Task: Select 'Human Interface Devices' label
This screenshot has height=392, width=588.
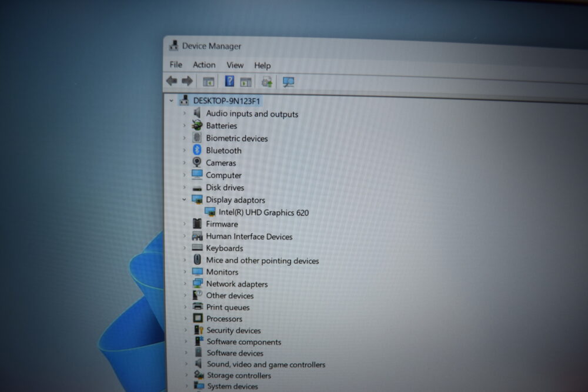Action: (x=249, y=236)
